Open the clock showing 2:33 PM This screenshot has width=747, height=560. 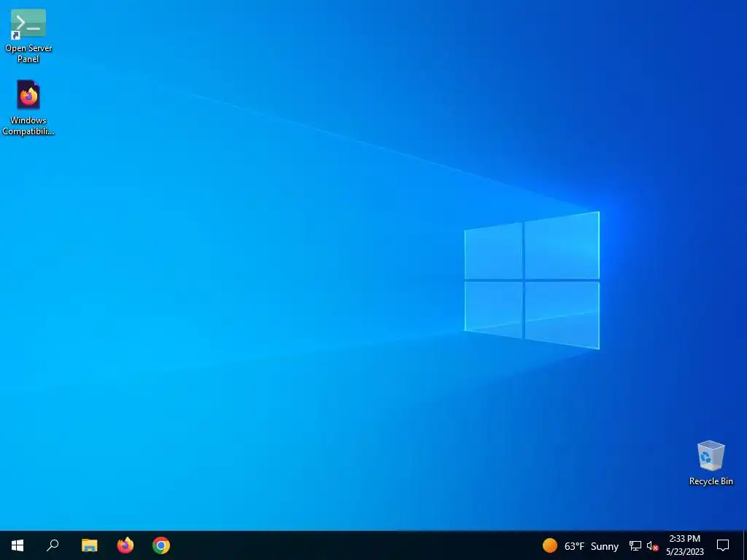[x=684, y=545]
